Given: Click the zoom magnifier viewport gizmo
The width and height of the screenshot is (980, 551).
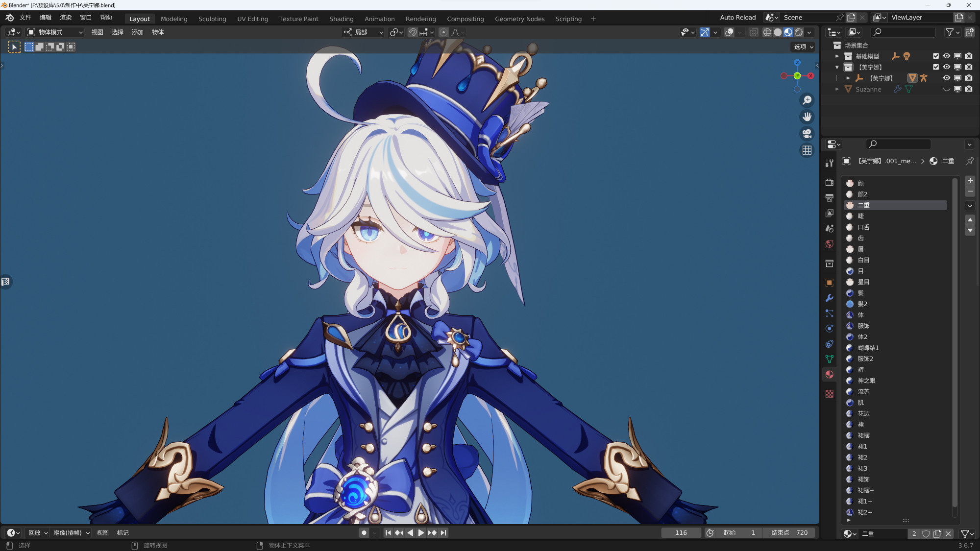Looking at the screenshot, I should click(x=807, y=100).
